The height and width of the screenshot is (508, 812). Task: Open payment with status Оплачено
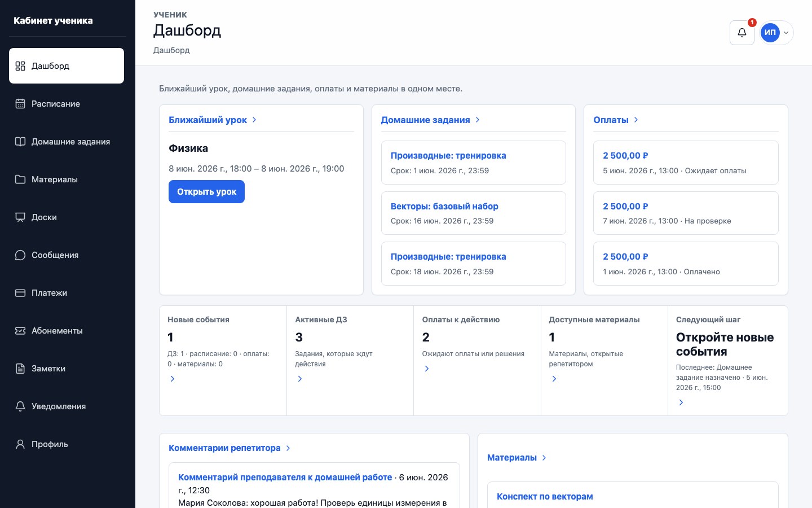coord(686,264)
